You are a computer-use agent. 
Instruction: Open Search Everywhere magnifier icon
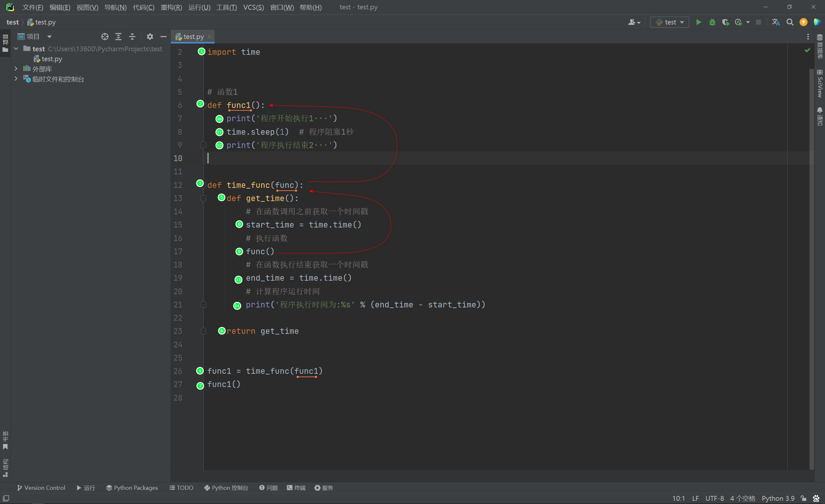(790, 22)
